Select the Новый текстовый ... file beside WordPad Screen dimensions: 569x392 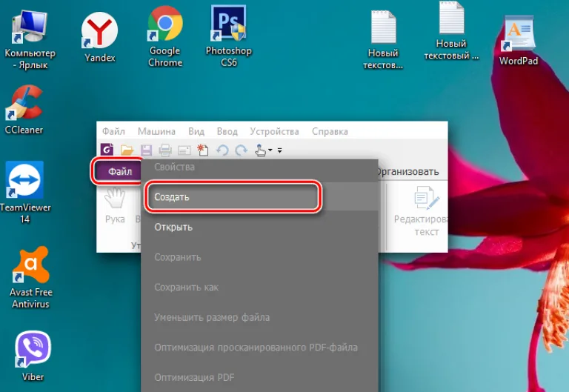[451, 31]
